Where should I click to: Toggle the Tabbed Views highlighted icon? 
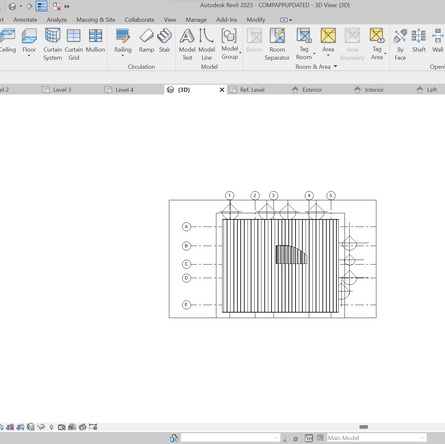pyautogui.click(x=41, y=6)
